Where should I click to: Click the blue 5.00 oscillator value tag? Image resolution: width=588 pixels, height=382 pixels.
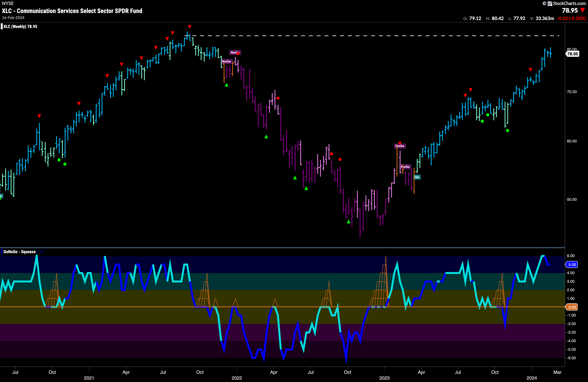tap(572, 265)
